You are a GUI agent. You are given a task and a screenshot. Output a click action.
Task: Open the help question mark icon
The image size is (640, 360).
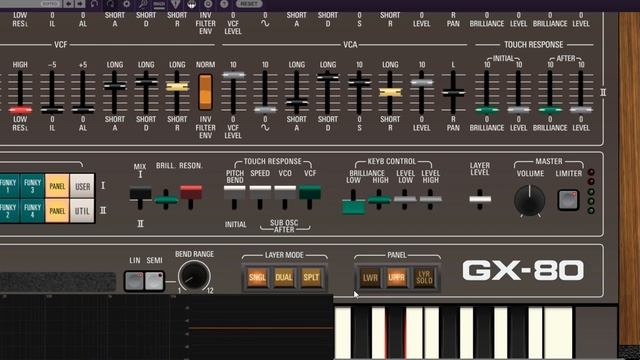(224, 4)
